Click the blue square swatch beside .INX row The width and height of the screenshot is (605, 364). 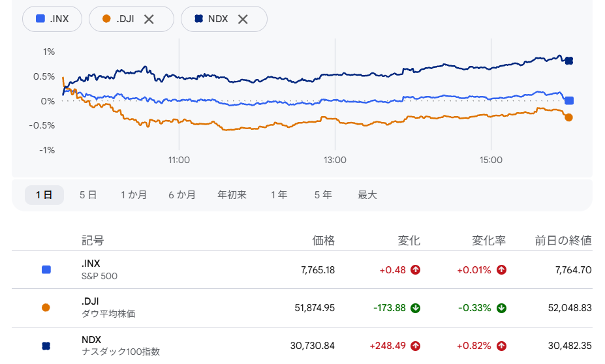click(46, 269)
